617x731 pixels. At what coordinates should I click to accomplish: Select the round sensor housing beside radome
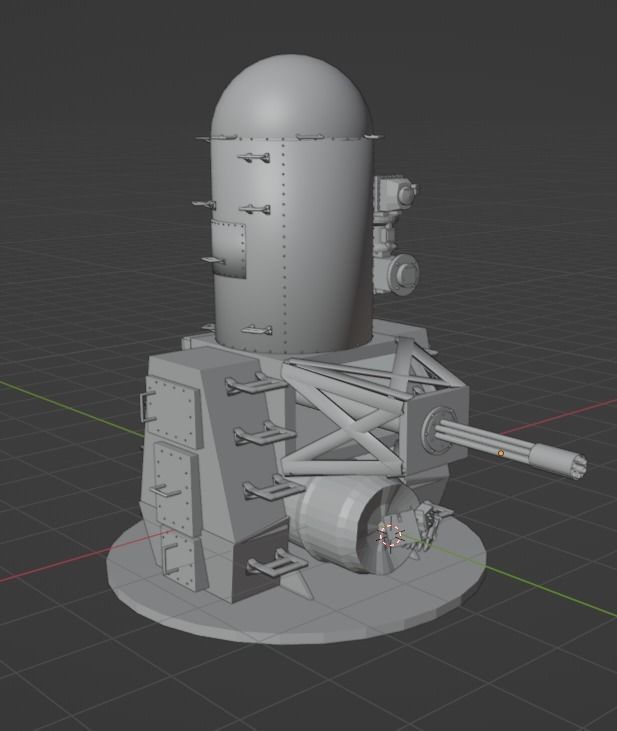pos(397,274)
